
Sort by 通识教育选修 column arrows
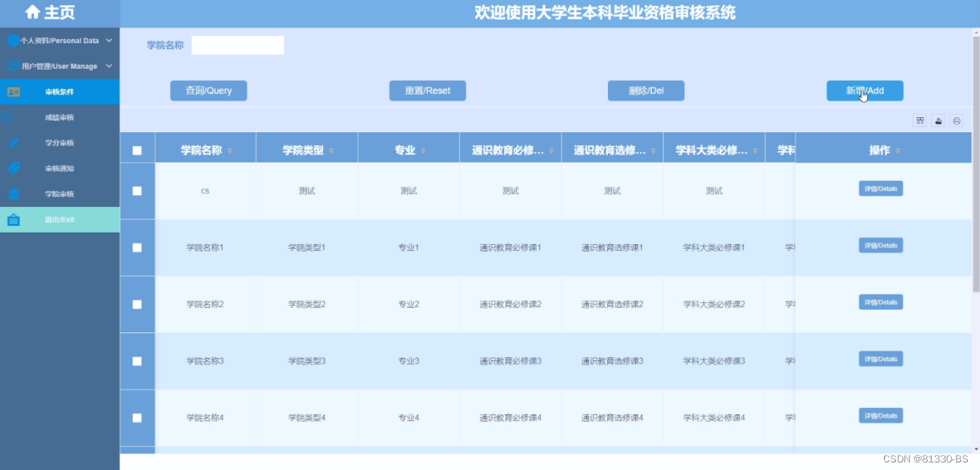pos(655,151)
